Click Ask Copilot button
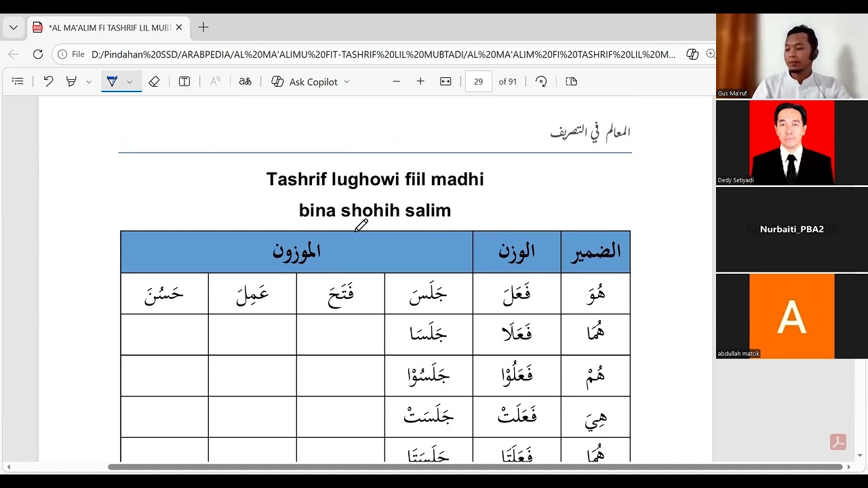The height and width of the screenshot is (488, 868). pos(304,81)
